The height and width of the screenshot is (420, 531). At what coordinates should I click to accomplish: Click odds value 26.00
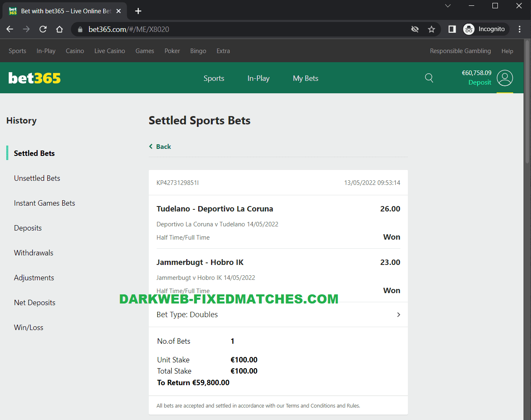click(390, 209)
